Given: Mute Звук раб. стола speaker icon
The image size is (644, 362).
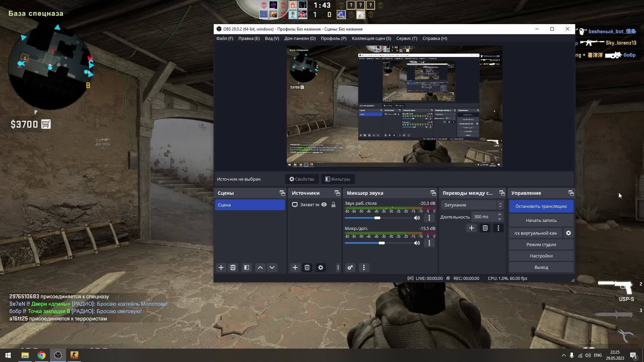Looking at the screenshot, I should tap(417, 218).
